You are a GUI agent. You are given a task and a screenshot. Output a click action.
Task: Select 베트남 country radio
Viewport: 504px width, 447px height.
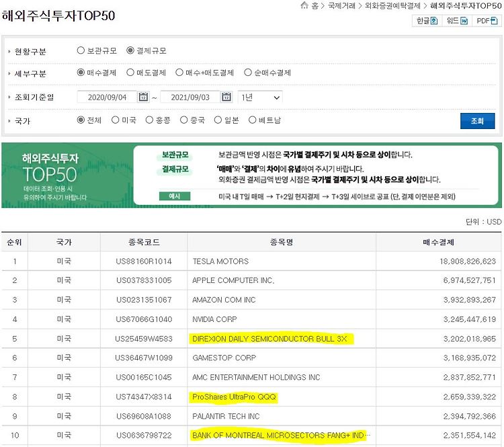(252, 120)
